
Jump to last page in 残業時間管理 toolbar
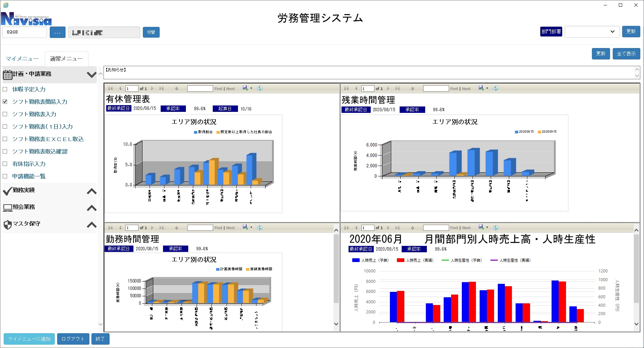tap(397, 89)
